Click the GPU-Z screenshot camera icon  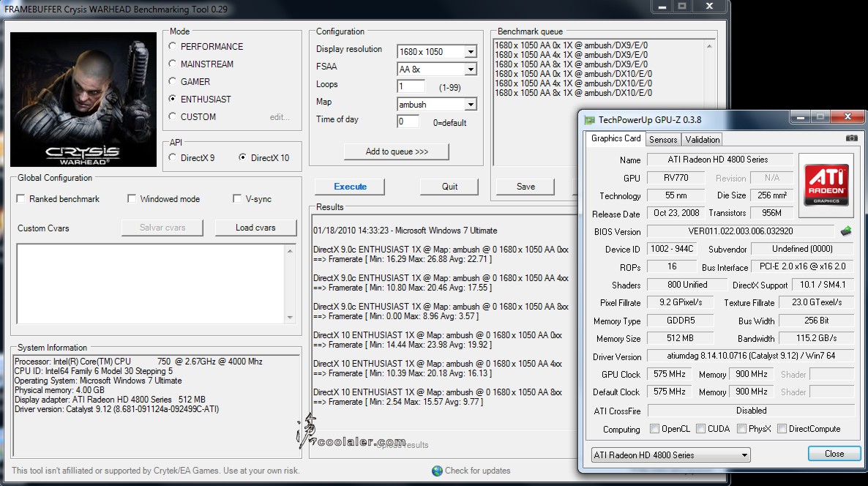[851, 138]
